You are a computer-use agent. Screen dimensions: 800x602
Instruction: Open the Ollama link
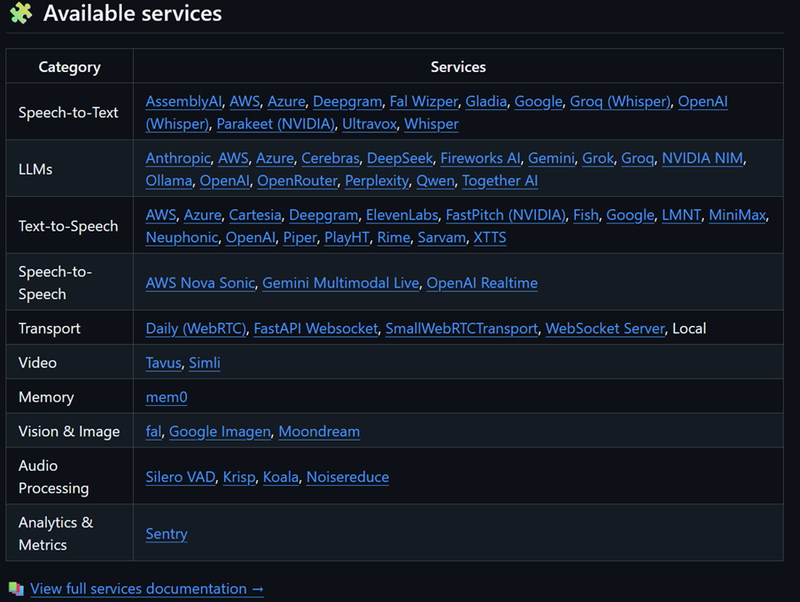(169, 181)
